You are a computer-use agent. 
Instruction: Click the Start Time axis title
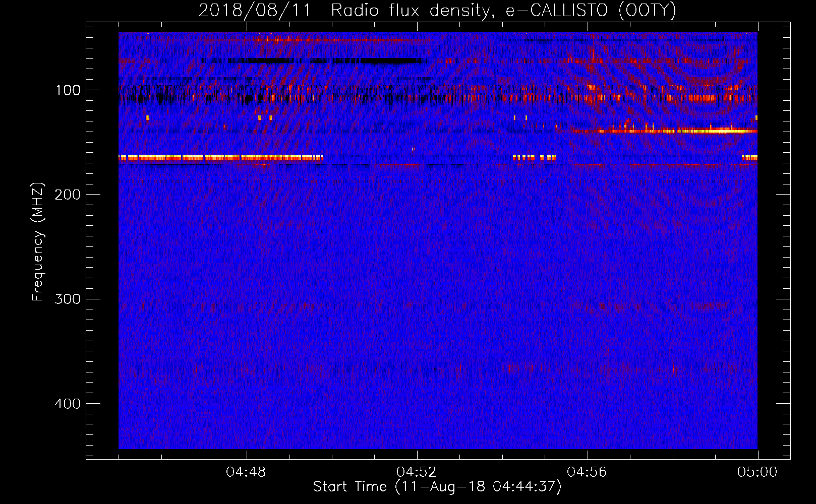click(x=437, y=487)
